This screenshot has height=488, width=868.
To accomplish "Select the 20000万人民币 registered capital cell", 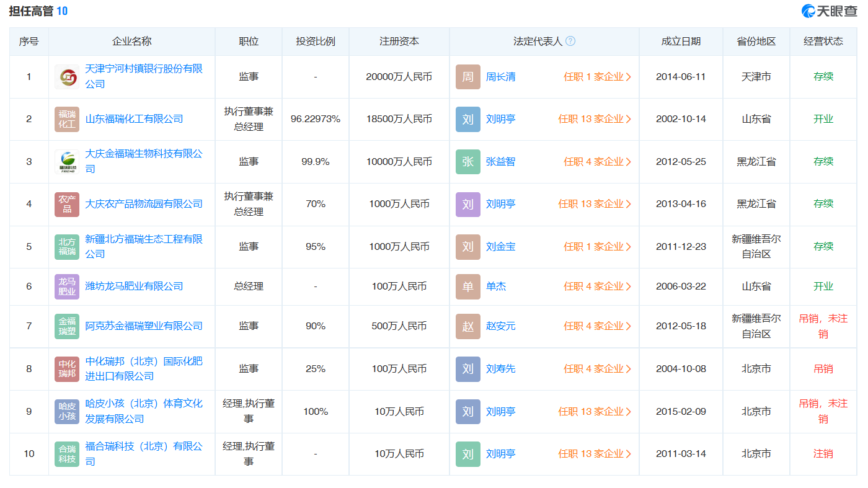I will coord(399,77).
